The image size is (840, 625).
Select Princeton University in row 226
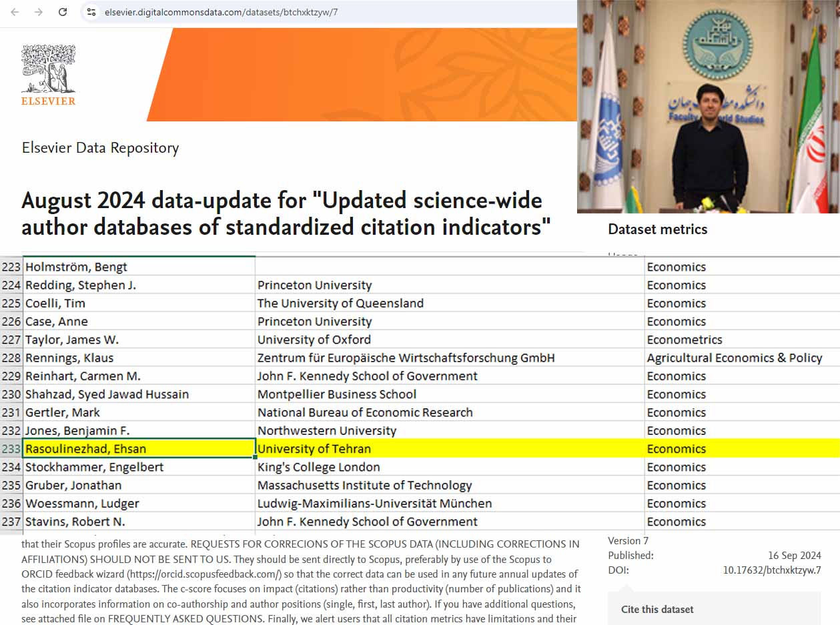(450, 322)
